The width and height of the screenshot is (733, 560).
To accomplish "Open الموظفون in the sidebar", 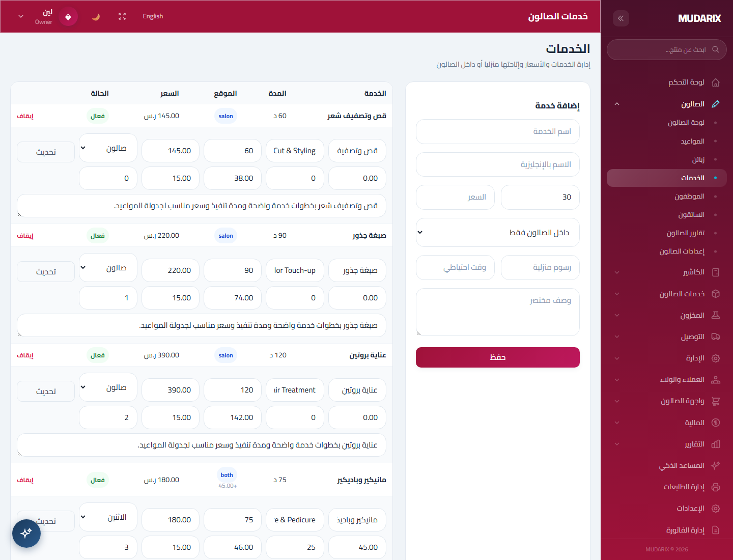I will point(689,196).
